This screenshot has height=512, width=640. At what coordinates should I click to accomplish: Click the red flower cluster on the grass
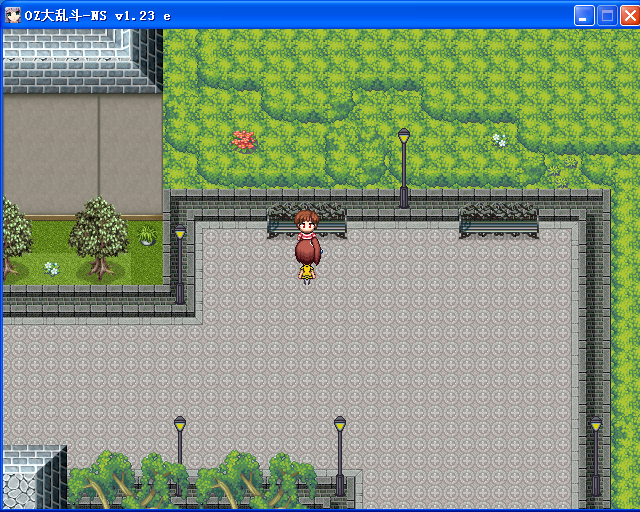point(244,141)
